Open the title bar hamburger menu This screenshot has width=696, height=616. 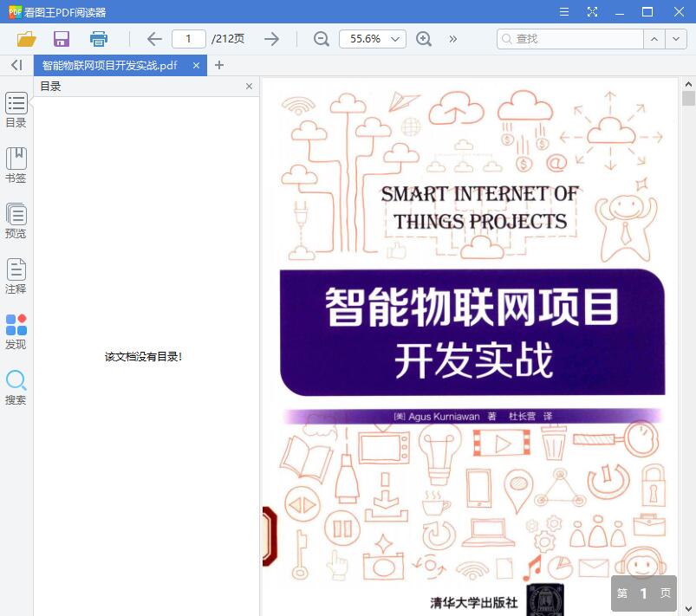(x=564, y=11)
